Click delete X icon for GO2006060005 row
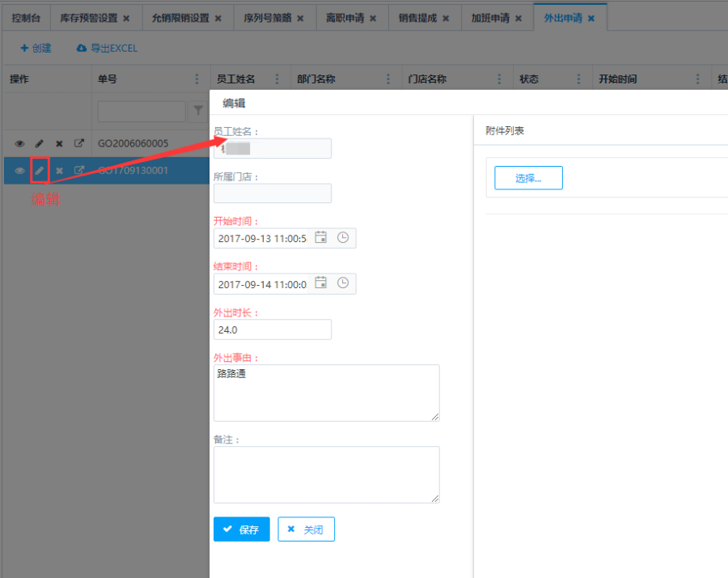This screenshot has width=728, height=578. [59, 143]
